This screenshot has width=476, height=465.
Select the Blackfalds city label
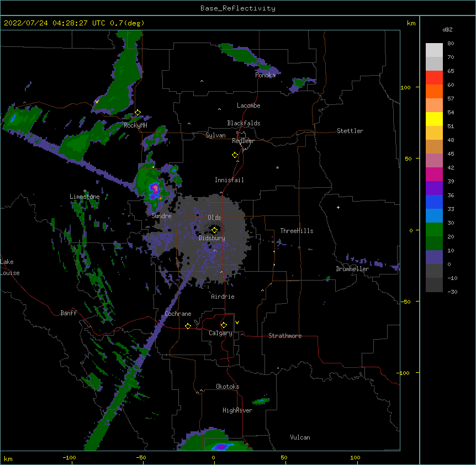click(x=244, y=123)
